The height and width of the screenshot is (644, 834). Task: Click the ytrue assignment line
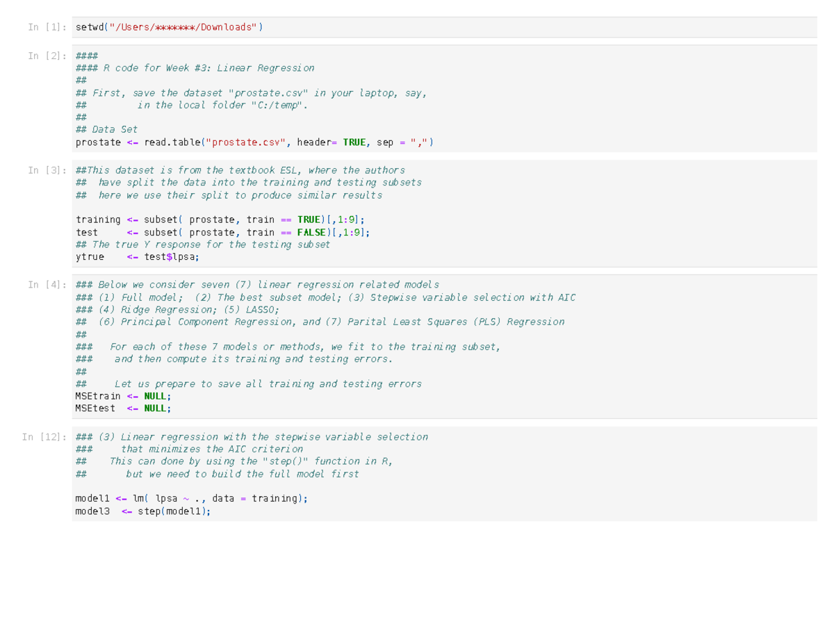[137, 257]
